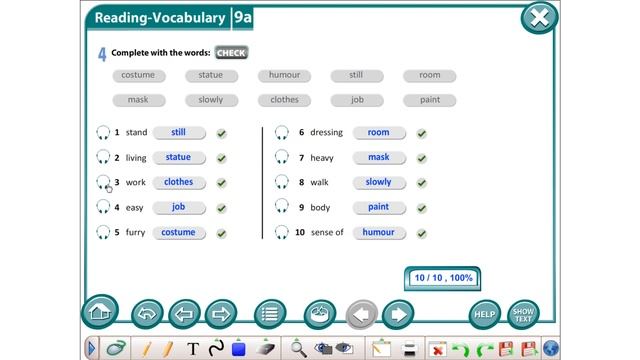
Task: Select the word 'humour' in the word bank
Action: pyautogui.click(x=284, y=76)
